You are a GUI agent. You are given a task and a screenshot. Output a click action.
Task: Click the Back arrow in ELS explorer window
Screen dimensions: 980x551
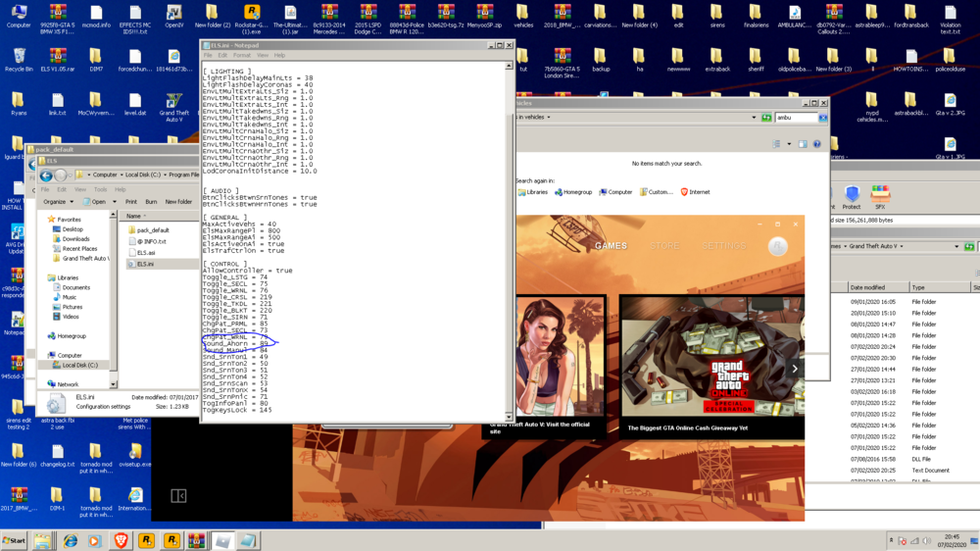click(46, 175)
